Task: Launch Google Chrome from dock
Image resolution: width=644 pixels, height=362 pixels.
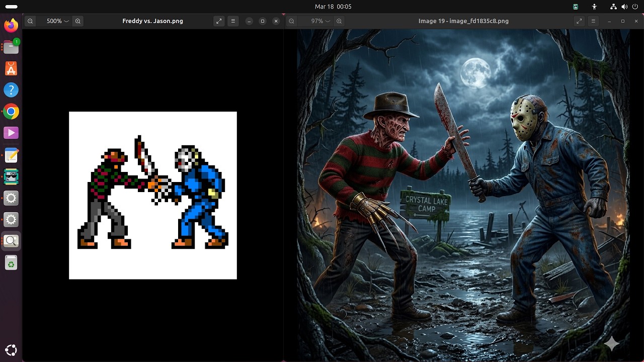Action: [x=11, y=112]
